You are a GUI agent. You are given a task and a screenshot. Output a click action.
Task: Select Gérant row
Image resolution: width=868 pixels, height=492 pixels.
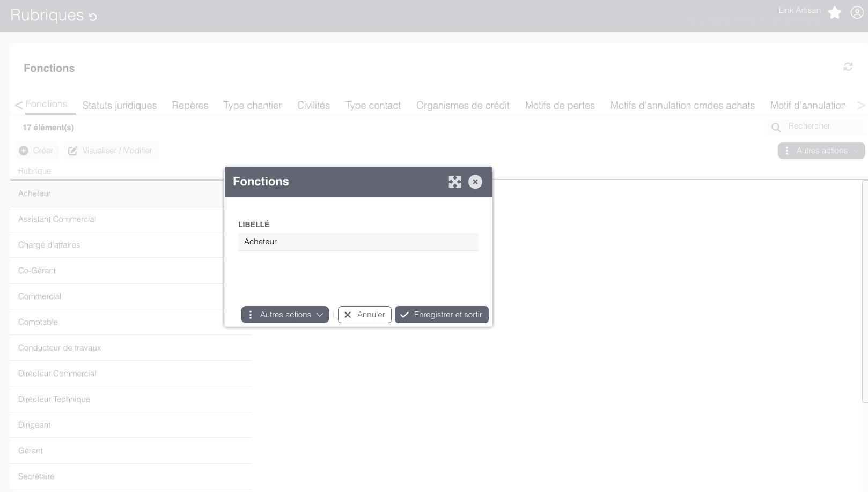(131, 451)
